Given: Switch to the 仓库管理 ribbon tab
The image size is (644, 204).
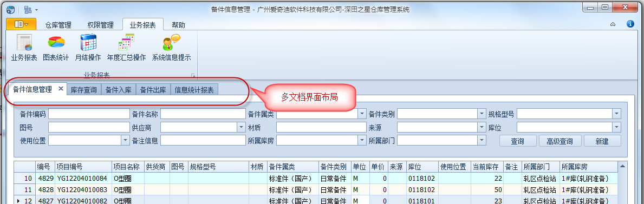Looking at the screenshot, I should [x=58, y=25].
